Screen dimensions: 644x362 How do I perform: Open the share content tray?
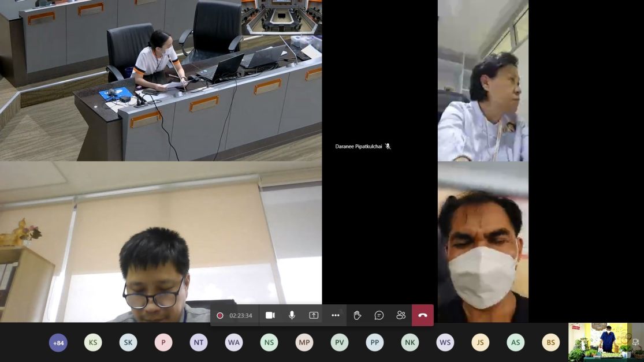(314, 315)
